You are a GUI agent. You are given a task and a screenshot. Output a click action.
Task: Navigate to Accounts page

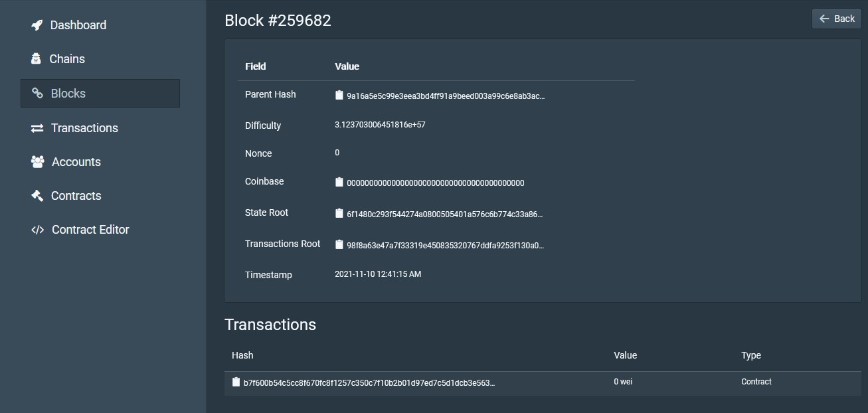coord(76,162)
